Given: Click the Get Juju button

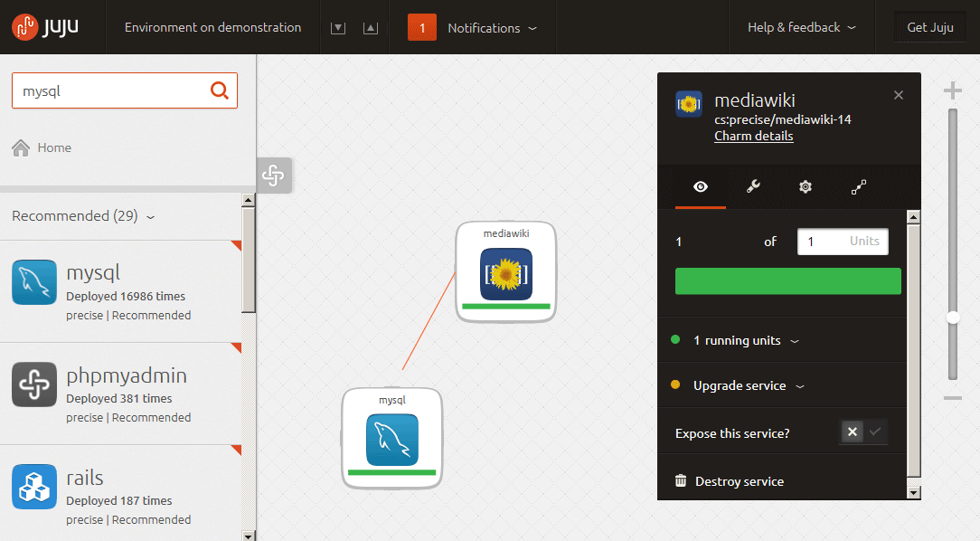Looking at the screenshot, I should point(930,27).
